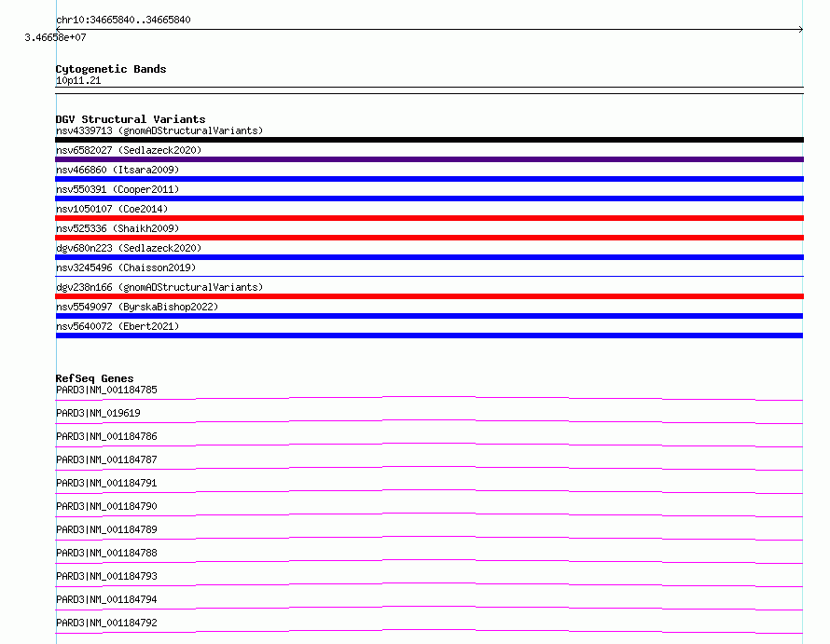830x644 pixels.
Task: Click the blue bar under nsv5549097
Action: [x=429, y=316]
